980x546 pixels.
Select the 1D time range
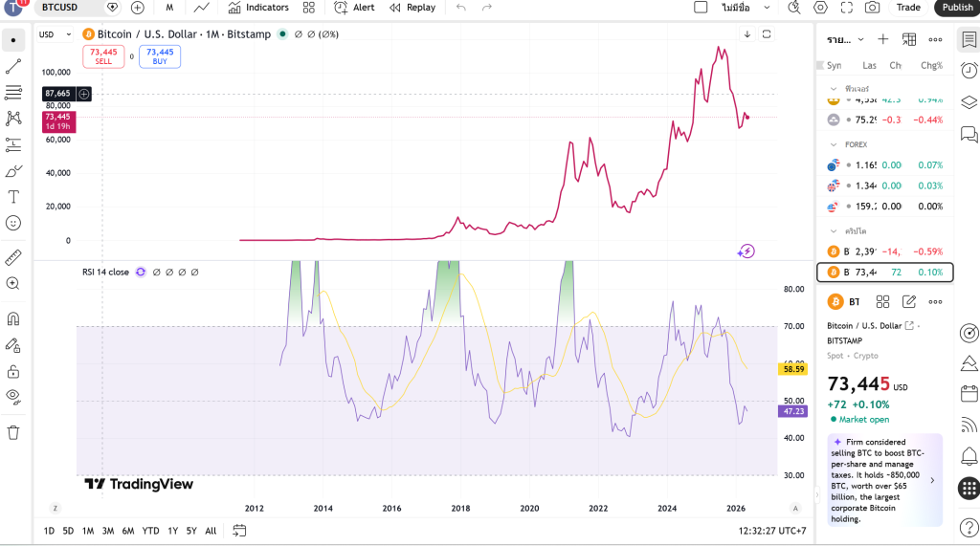coord(49,531)
